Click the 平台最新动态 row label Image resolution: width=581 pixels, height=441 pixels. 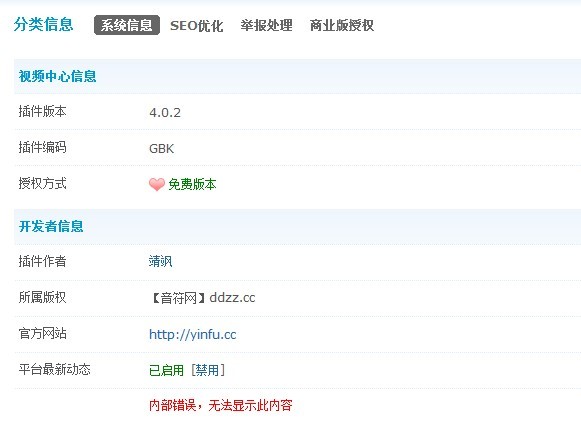(x=54, y=369)
